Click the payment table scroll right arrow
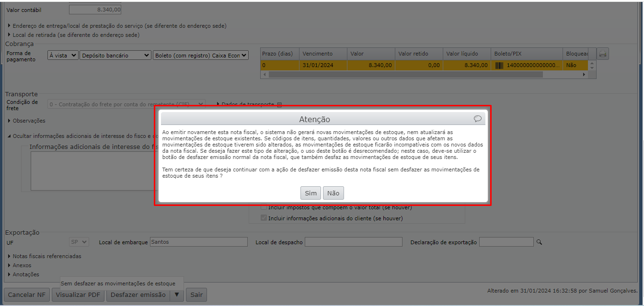The height and width of the screenshot is (306, 644). (584, 75)
